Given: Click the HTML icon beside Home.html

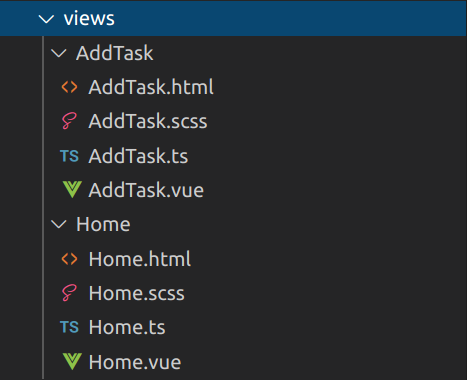Looking at the screenshot, I should (69, 259).
